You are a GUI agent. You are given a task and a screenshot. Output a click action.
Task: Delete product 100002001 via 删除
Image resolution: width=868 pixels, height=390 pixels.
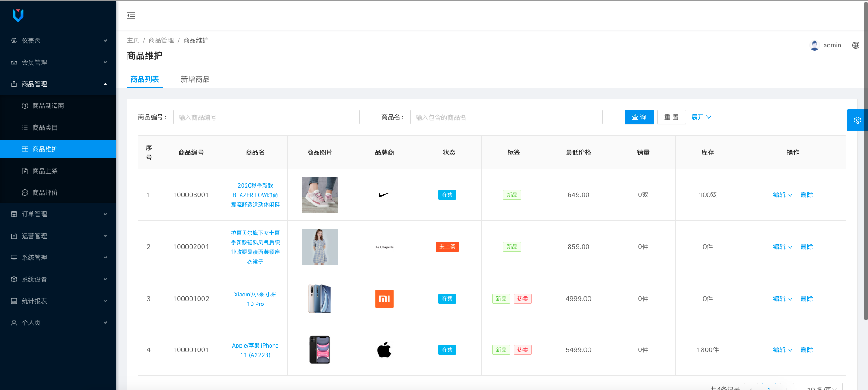point(807,247)
